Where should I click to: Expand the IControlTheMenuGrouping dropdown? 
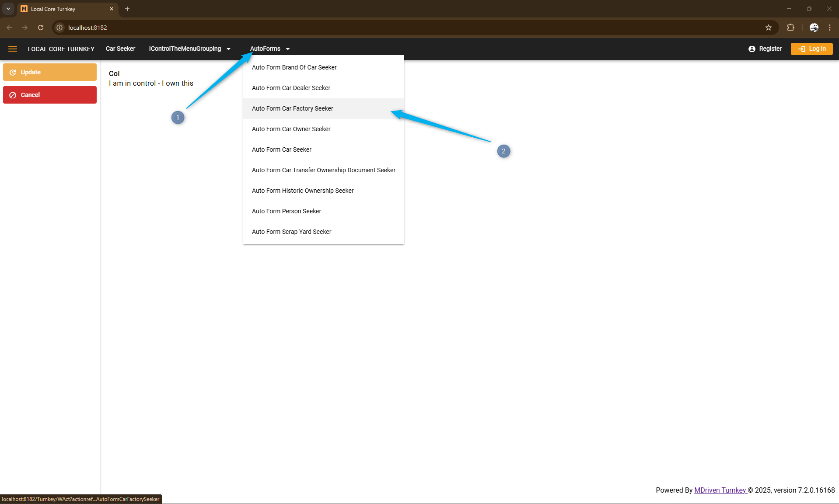click(x=189, y=49)
